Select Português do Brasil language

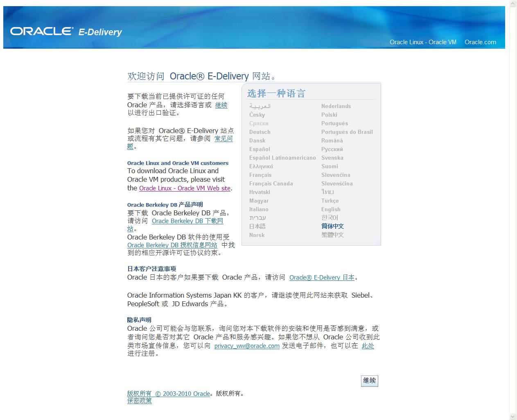pyautogui.click(x=347, y=132)
